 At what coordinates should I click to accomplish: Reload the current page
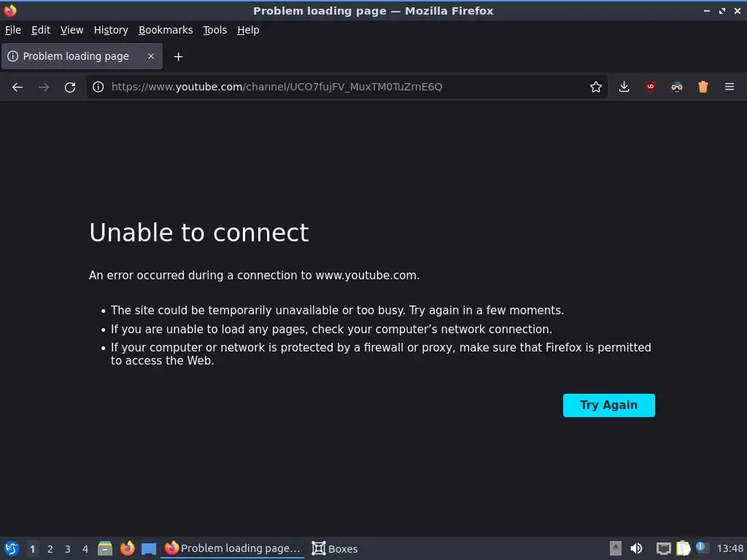click(x=70, y=87)
